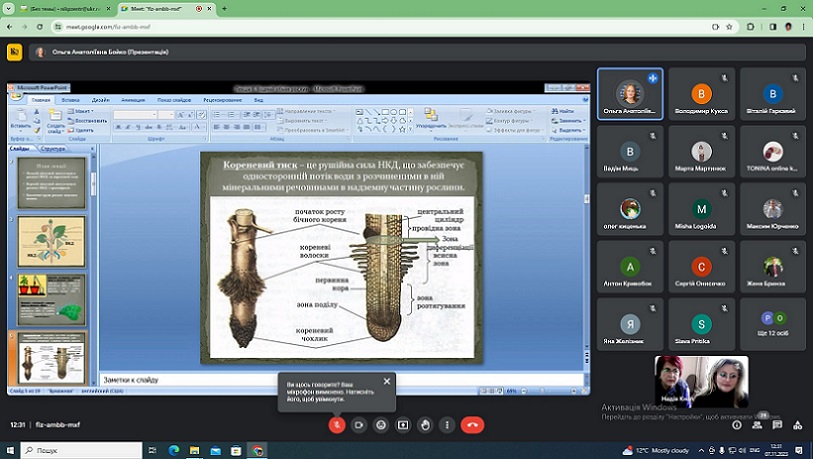Click the yellow presentation indicator icon
This screenshot has height=459, width=813.
[15, 52]
